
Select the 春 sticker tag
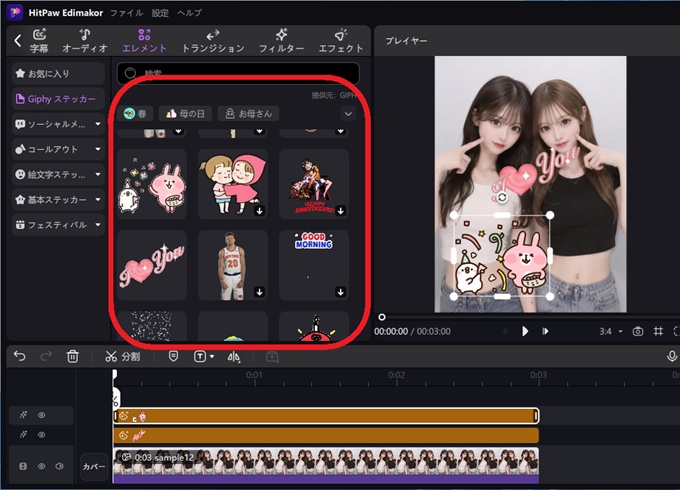pyautogui.click(x=135, y=114)
